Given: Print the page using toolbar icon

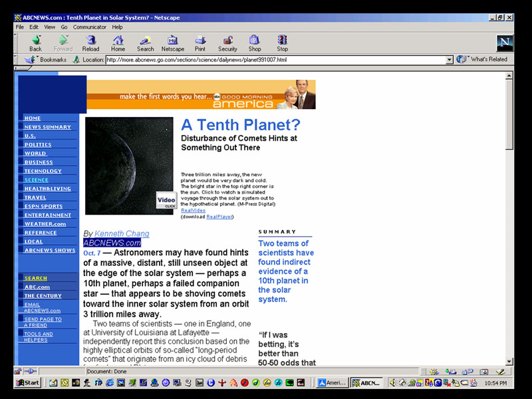Looking at the screenshot, I should [200, 43].
